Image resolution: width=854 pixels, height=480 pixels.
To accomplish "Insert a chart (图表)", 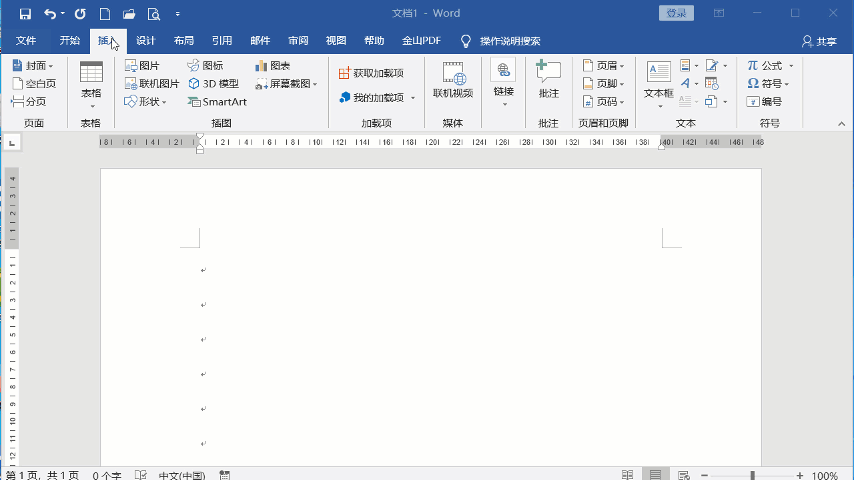I will pyautogui.click(x=272, y=65).
